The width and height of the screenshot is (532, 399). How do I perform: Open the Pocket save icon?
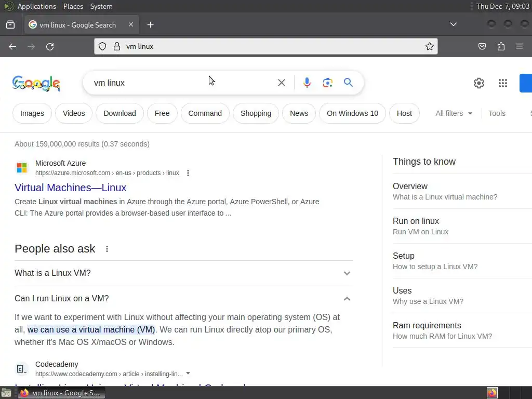[x=482, y=46]
